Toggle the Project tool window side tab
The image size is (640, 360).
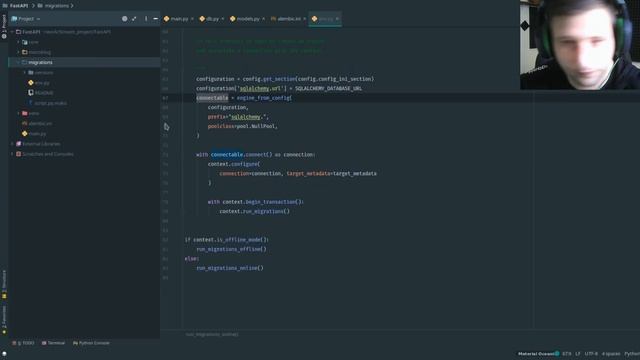coord(4,26)
